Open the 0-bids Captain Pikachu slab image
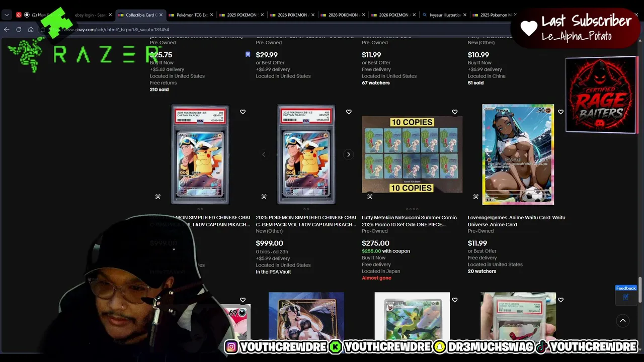 [306, 154]
